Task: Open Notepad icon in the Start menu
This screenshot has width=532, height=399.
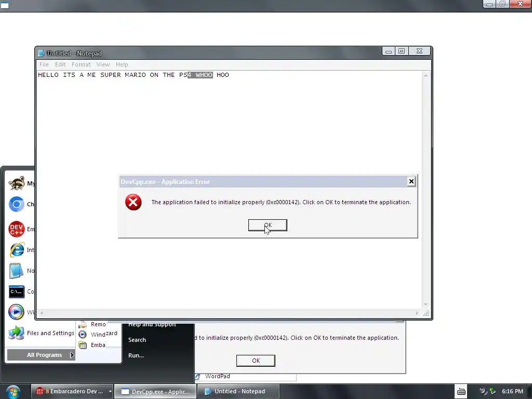Action: (16, 271)
